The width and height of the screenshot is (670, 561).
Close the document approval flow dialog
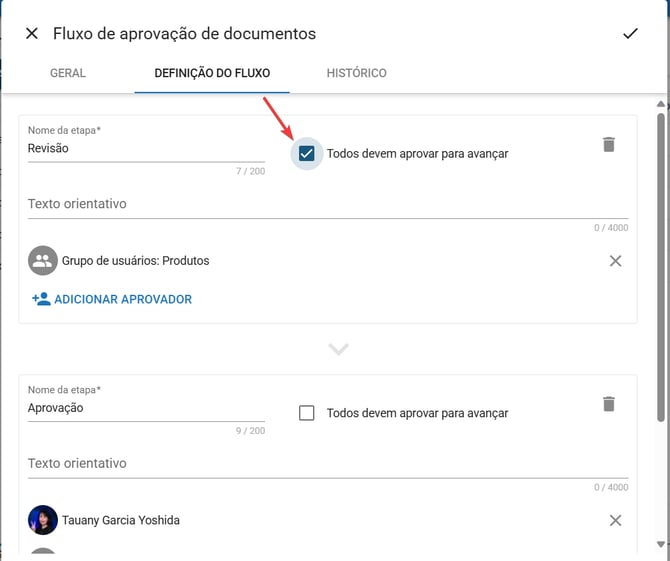(x=32, y=33)
